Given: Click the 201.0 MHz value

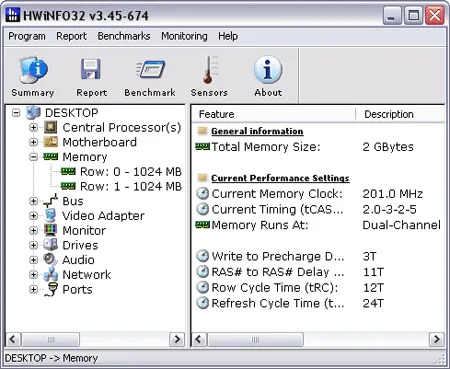Looking at the screenshot, I should tap(392, 194).
